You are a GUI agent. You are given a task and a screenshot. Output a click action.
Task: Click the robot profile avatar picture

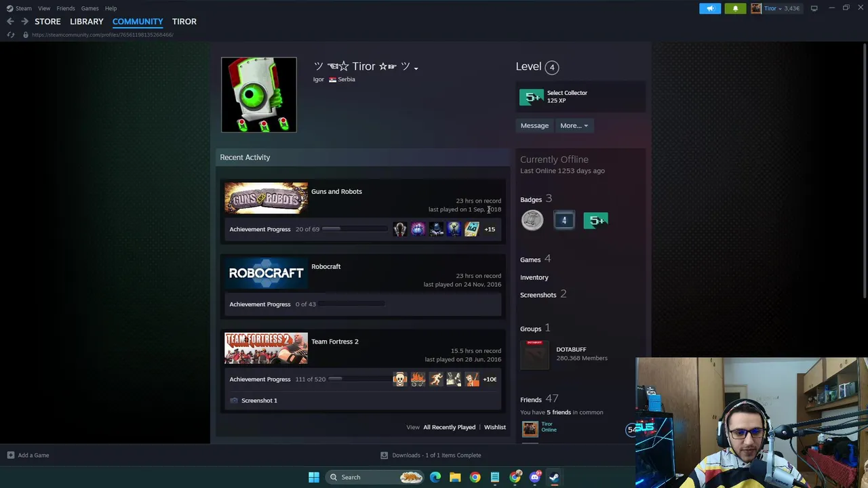(x=259, y=95)
